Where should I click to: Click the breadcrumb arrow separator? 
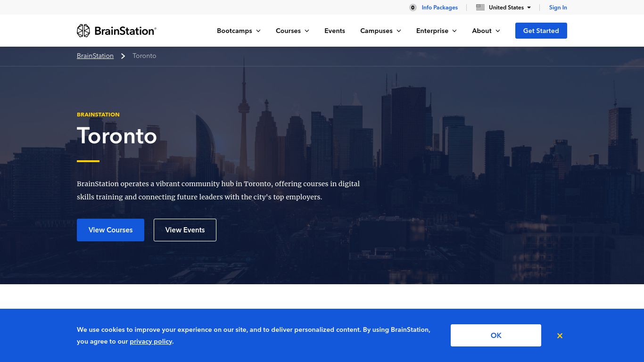coord(123,56)
